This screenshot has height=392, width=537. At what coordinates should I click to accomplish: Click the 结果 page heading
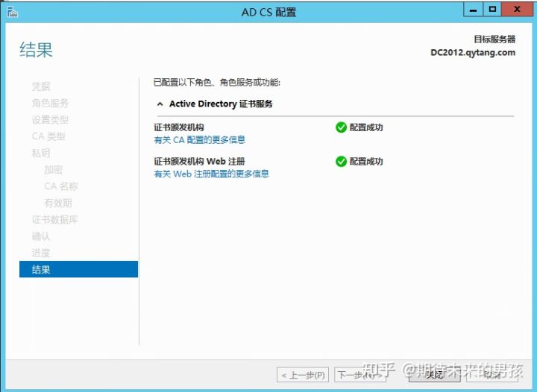pos(37,50)
